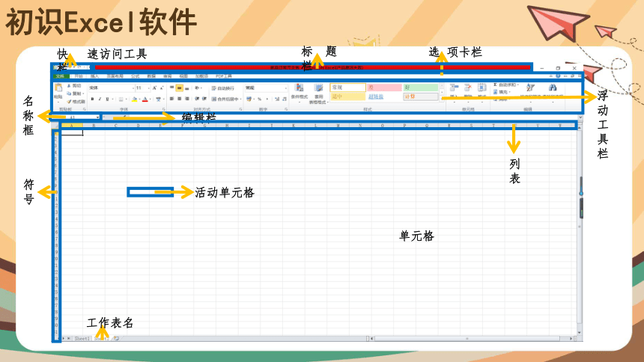Click the Copy (复制) button
Screen dimensions: 644x362
coord(75,93)
